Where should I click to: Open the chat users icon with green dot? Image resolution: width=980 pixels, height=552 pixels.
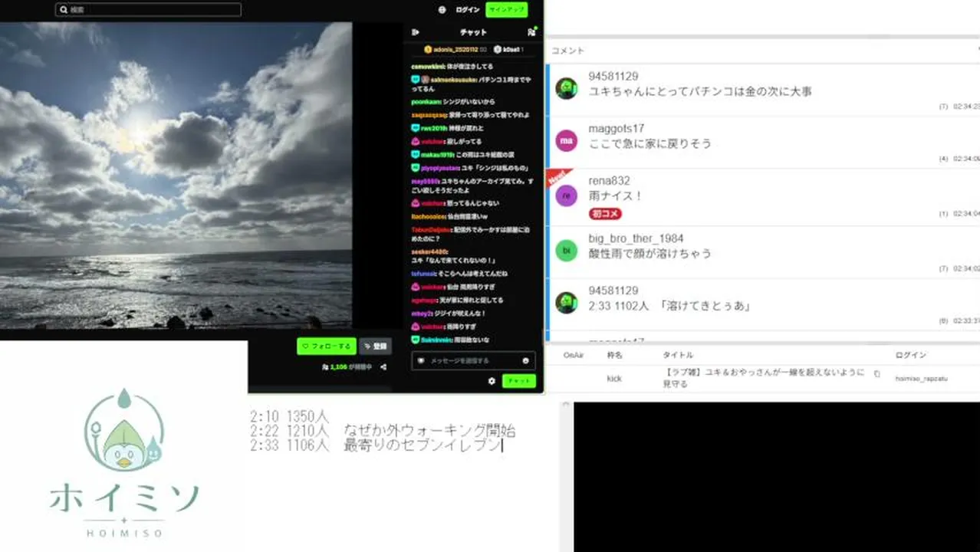coord(531,32)
